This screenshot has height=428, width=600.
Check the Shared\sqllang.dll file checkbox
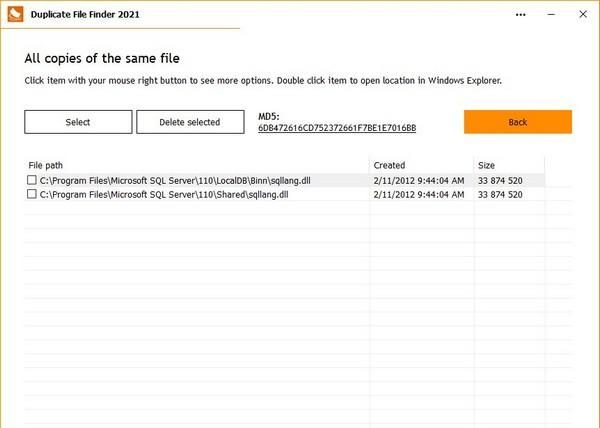pos(32,194)
